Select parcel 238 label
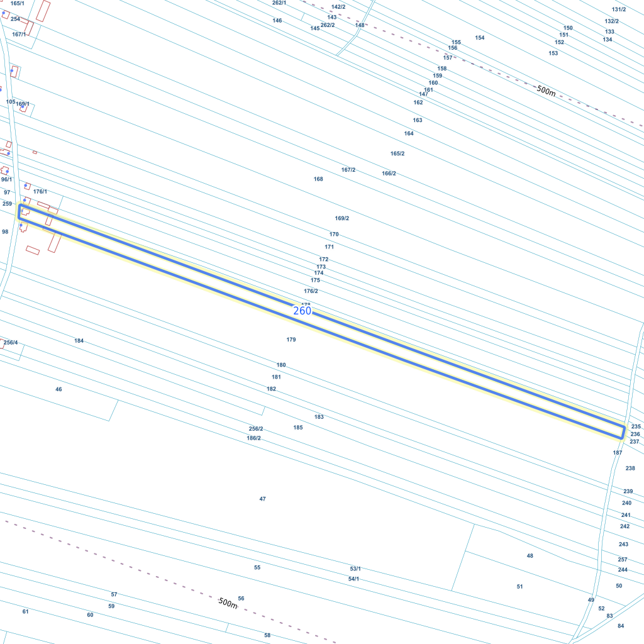644x644 pixels. (x=630, y=469)
